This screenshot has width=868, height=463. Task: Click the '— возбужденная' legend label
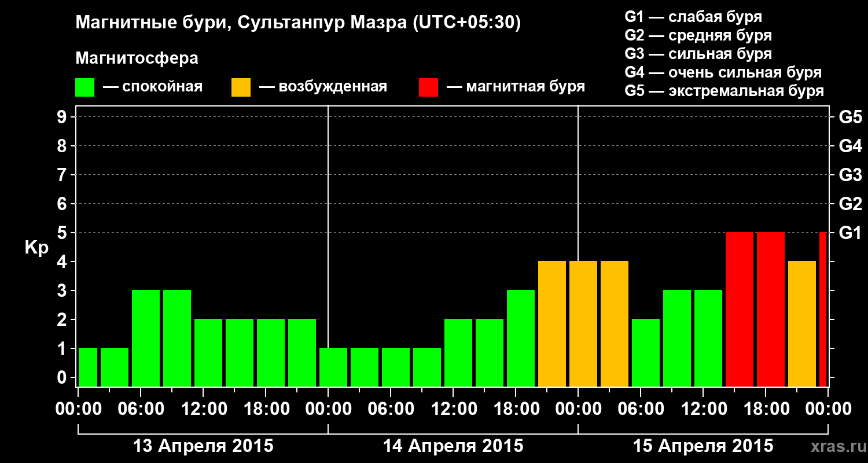click(323, 87)
